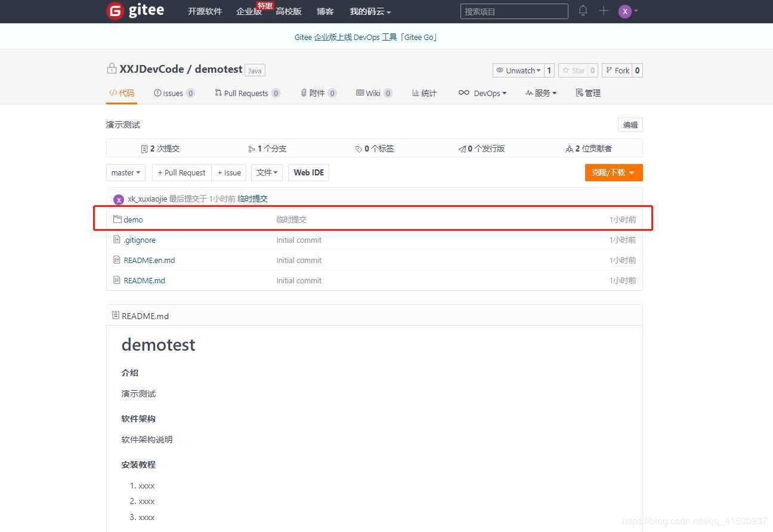This screenshot has height=532, width=773.
Task: Switch to the 统计 tab
Action: pos(424,93)
